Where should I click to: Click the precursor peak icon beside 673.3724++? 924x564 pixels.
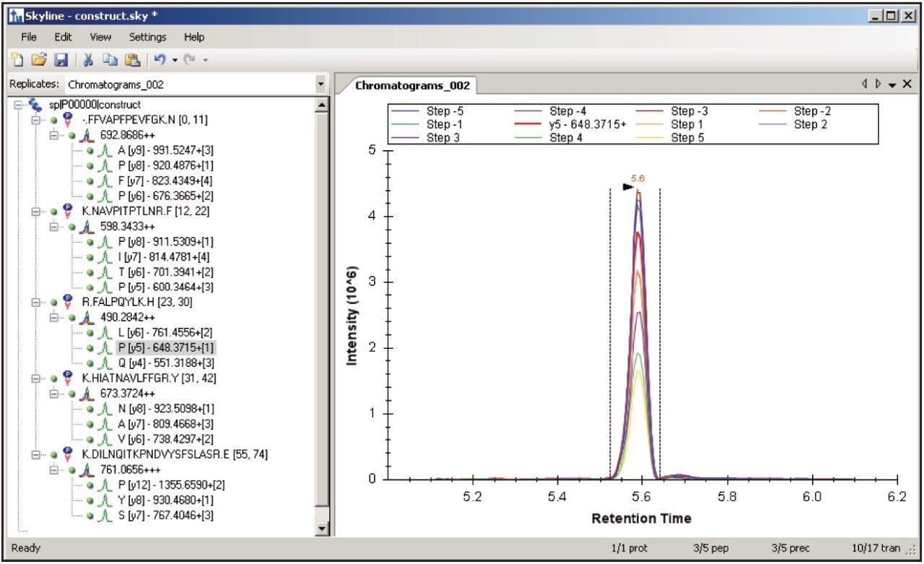[87, 393]
